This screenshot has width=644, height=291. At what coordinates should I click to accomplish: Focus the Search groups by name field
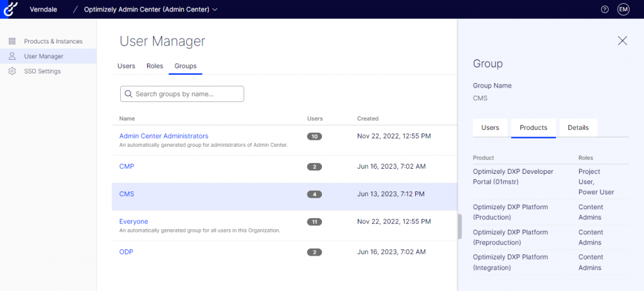[182, 94]
